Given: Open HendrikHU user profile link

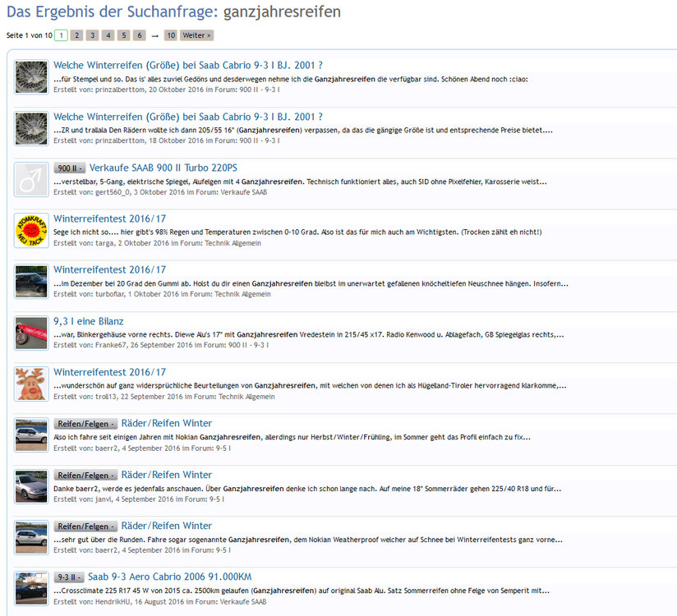Looking at the screenshot, I should [x=114, y=601].
